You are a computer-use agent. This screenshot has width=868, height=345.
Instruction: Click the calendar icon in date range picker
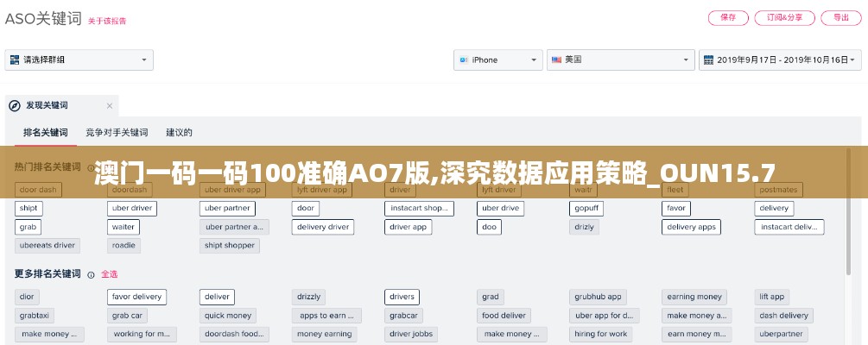click(x=708, y=60)
